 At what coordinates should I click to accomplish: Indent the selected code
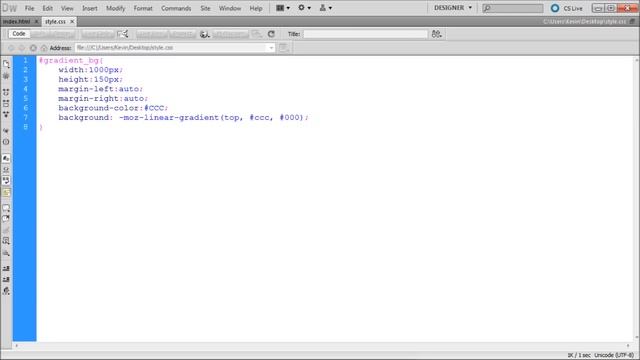(x=6, y=268)
